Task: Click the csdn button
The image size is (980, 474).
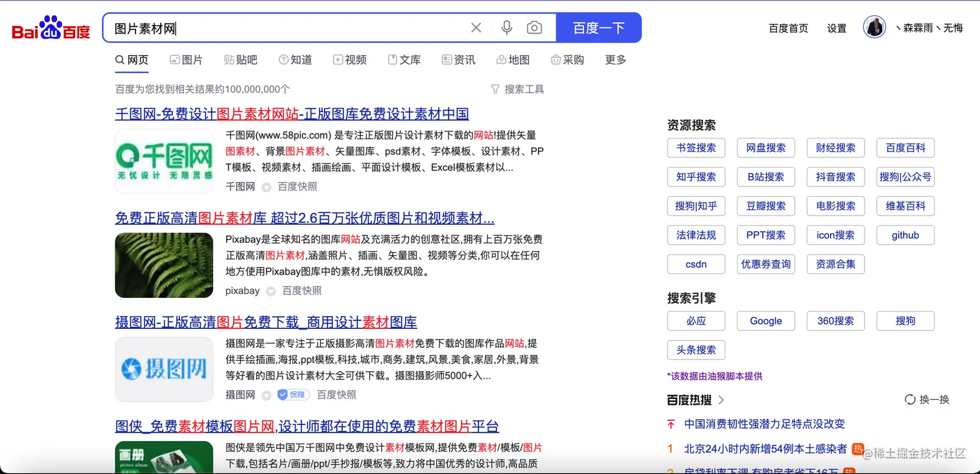Action: pyautogui.click(x=696, y=264)
